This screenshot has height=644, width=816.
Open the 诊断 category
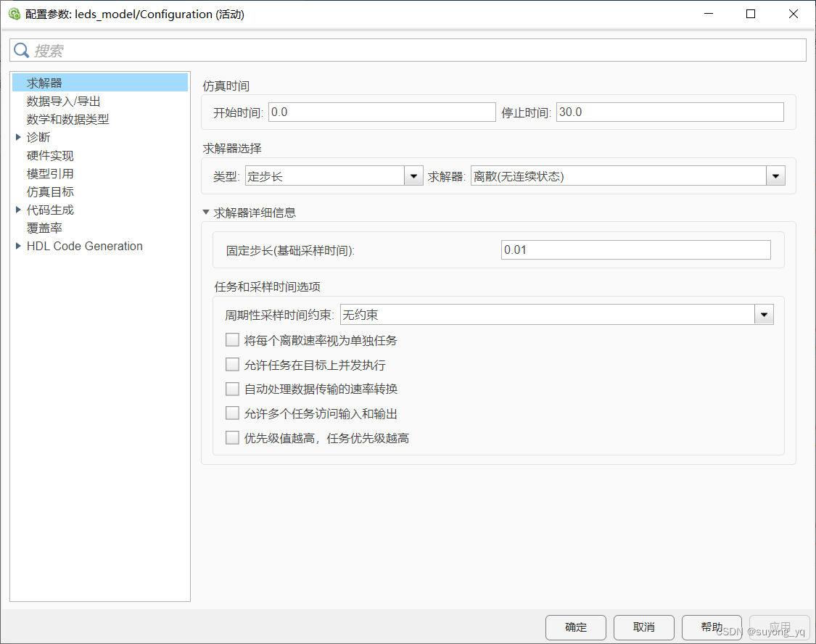pos(38,137)
